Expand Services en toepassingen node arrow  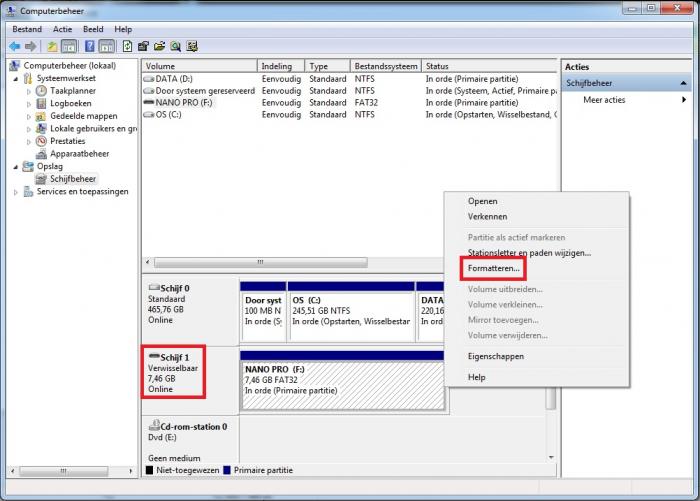[16, 192]
